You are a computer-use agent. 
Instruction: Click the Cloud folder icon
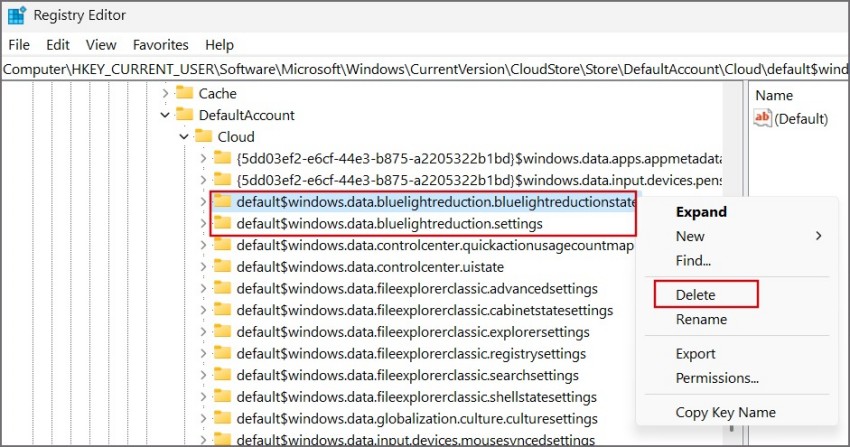coord(204,136)
